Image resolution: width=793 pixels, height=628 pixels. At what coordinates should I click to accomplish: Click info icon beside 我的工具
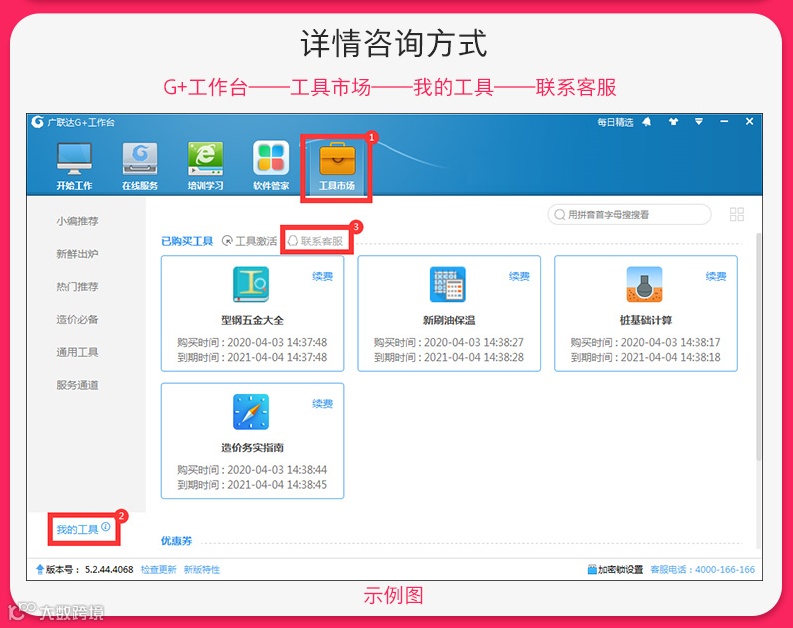point(106,526)
